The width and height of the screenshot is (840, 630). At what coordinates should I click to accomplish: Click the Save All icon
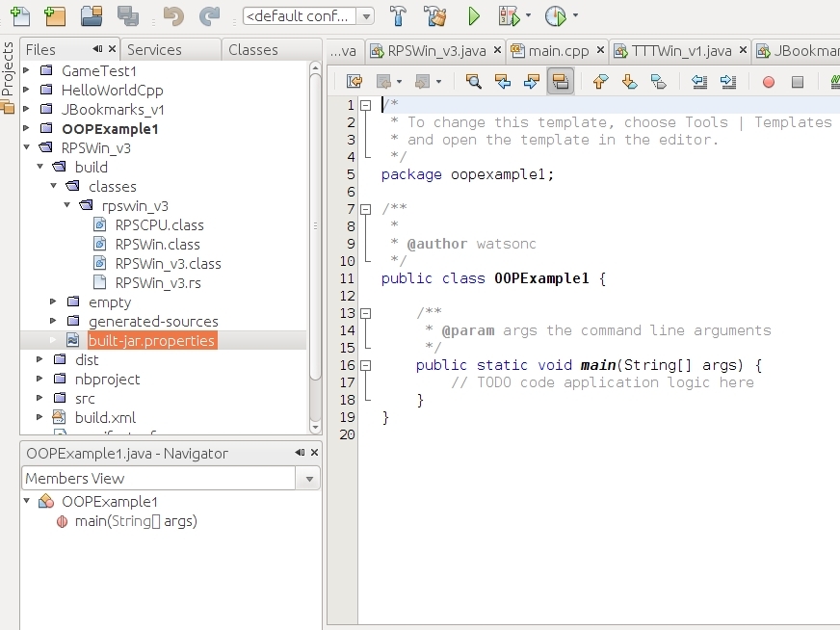pos(128,16)
